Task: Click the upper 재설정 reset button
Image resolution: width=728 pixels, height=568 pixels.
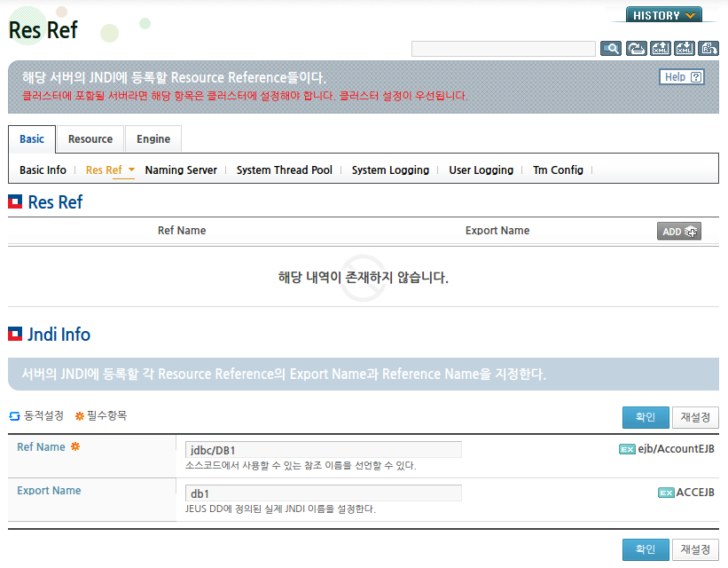Action: (x=695, y=417)
